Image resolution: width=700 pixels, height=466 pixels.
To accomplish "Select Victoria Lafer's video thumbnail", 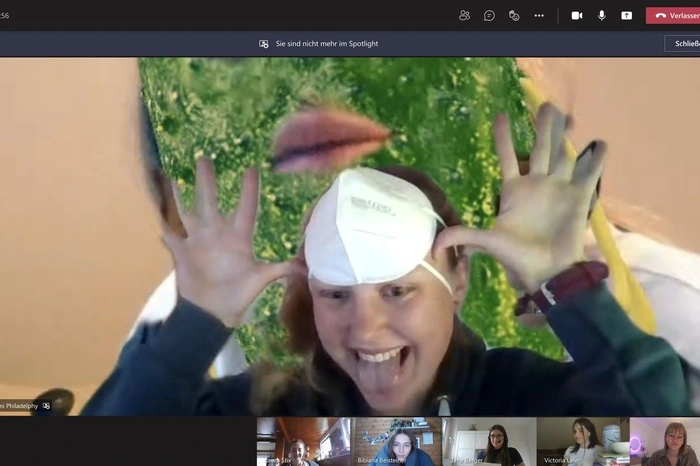I will [x=583, y=442].
